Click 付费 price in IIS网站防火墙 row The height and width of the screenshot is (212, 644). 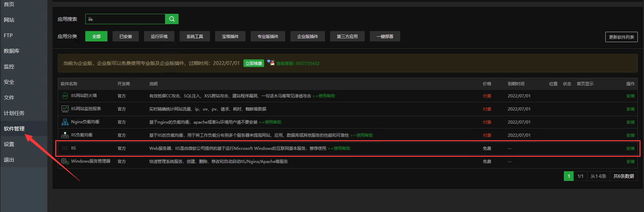point(487,96)
